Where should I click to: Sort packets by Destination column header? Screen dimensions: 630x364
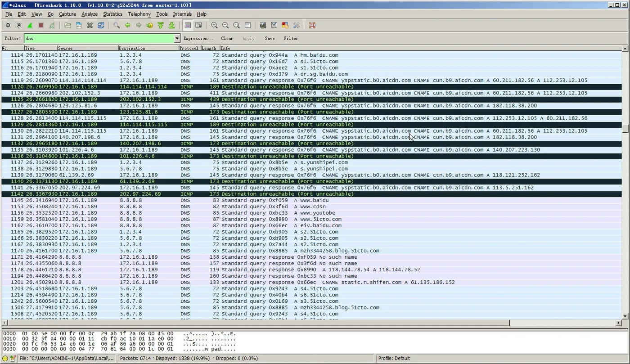tap(148, 48)
